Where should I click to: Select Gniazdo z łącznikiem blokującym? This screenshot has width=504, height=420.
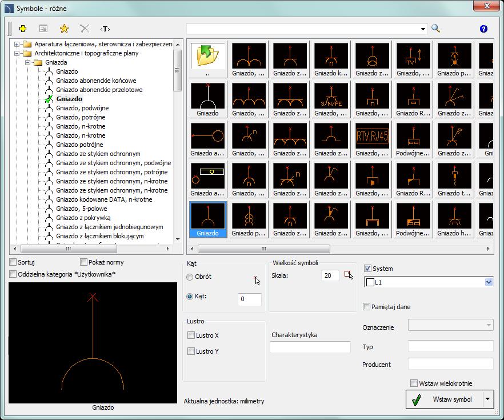tap(100, 236)
